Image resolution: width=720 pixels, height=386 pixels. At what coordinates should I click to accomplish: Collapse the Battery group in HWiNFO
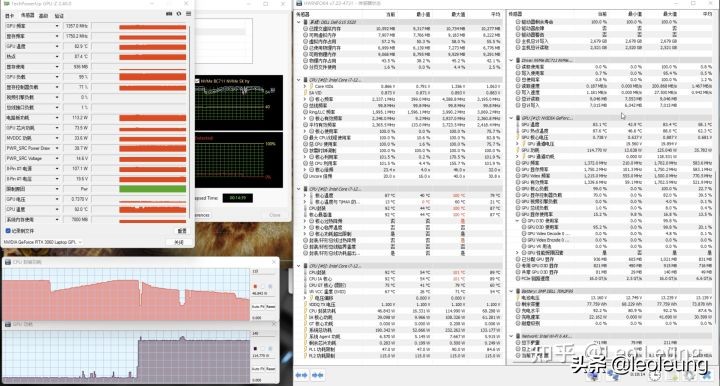click(512, 291)
